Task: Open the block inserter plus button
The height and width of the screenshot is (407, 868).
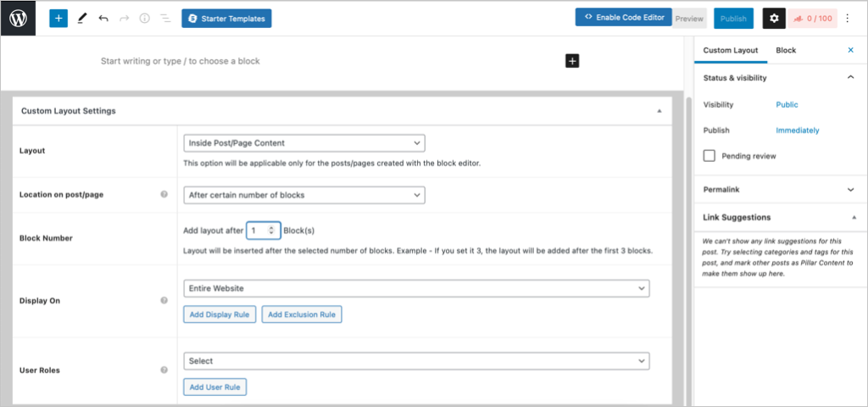Action: (58, 18)
